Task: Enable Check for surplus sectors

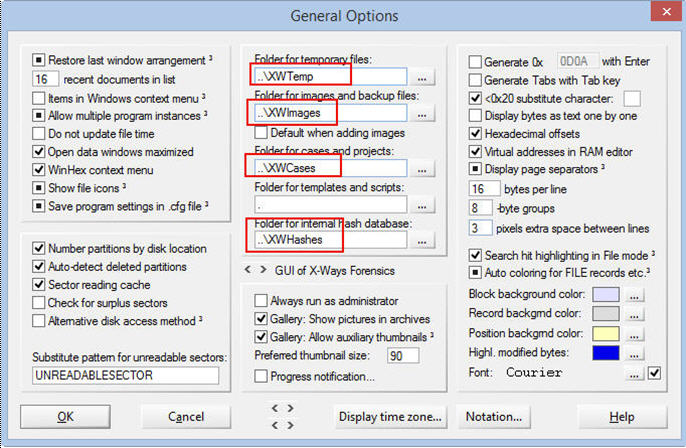Action: (x=39, y=303)
